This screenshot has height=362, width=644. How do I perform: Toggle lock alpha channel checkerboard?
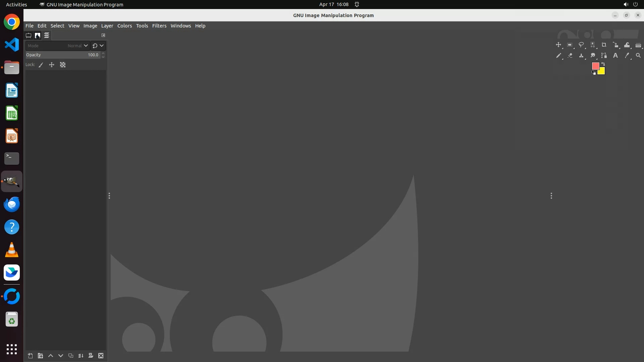63,65
